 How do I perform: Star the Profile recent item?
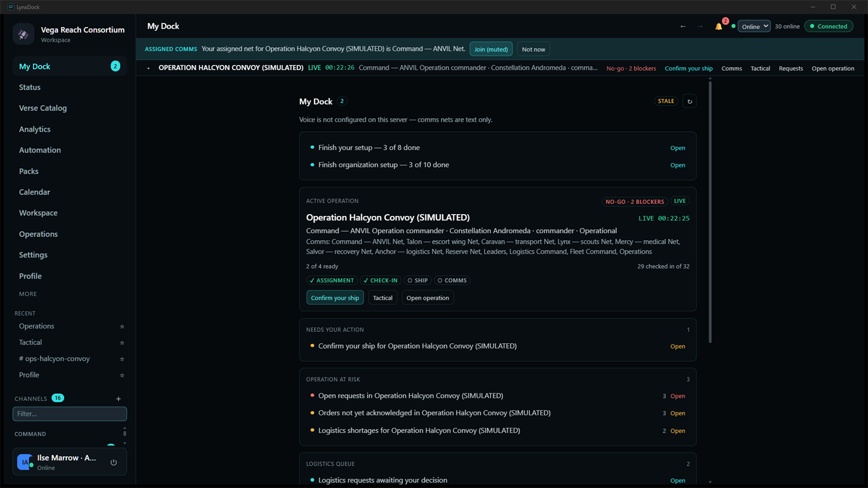[x=122, y=375]
